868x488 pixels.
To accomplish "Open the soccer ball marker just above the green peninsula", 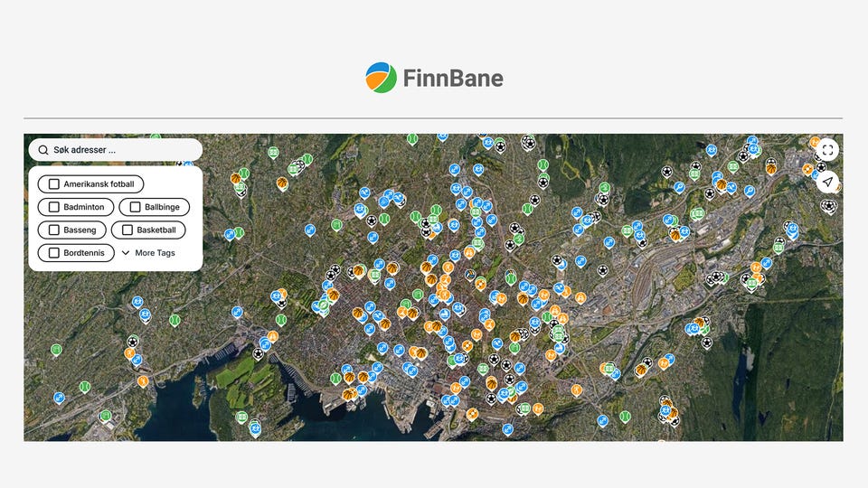I will point(259,353).
